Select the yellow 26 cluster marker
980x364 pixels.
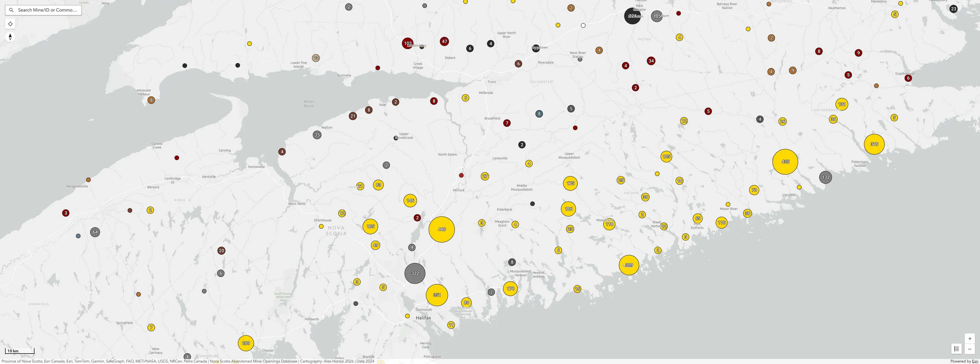click(782, 121)
